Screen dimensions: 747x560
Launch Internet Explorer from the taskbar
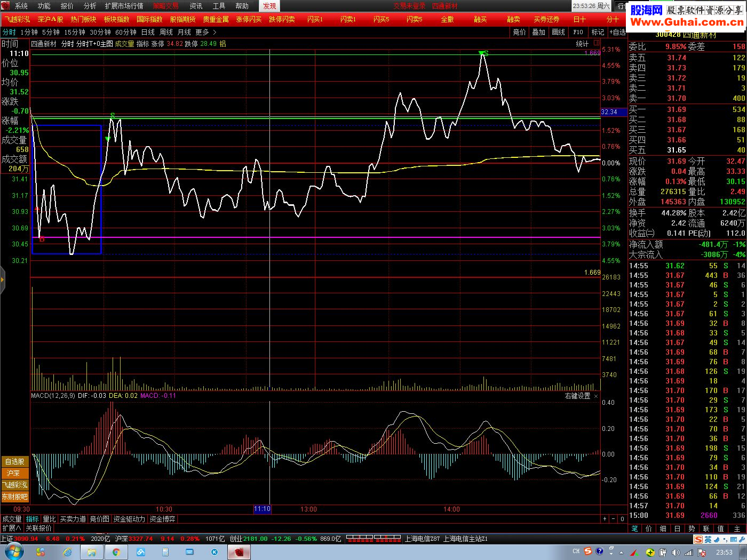(x=67, y=553)
